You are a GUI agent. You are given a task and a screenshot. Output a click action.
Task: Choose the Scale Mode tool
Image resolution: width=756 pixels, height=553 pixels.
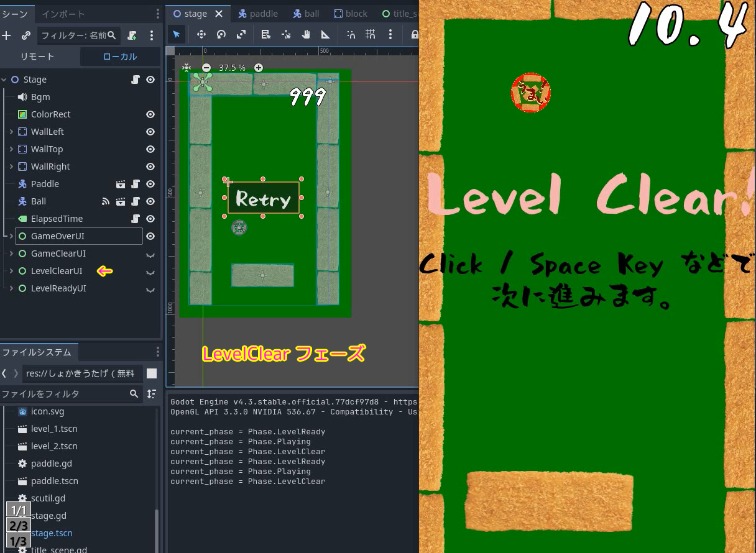241,34
